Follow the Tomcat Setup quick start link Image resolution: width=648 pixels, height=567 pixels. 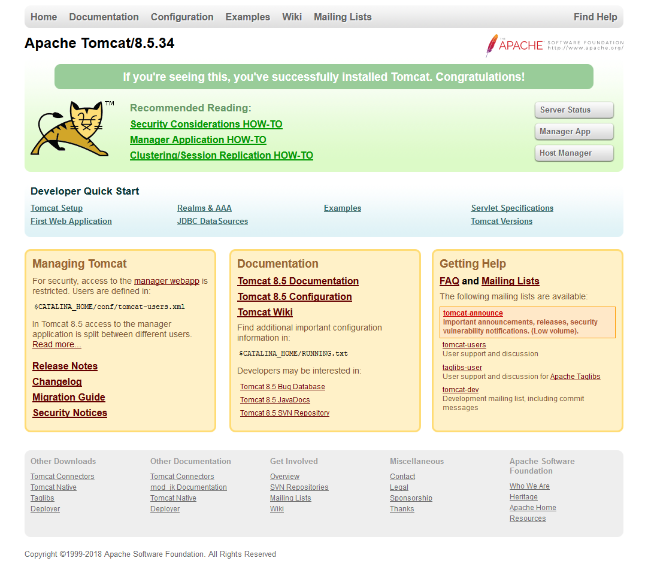point(57,208)
